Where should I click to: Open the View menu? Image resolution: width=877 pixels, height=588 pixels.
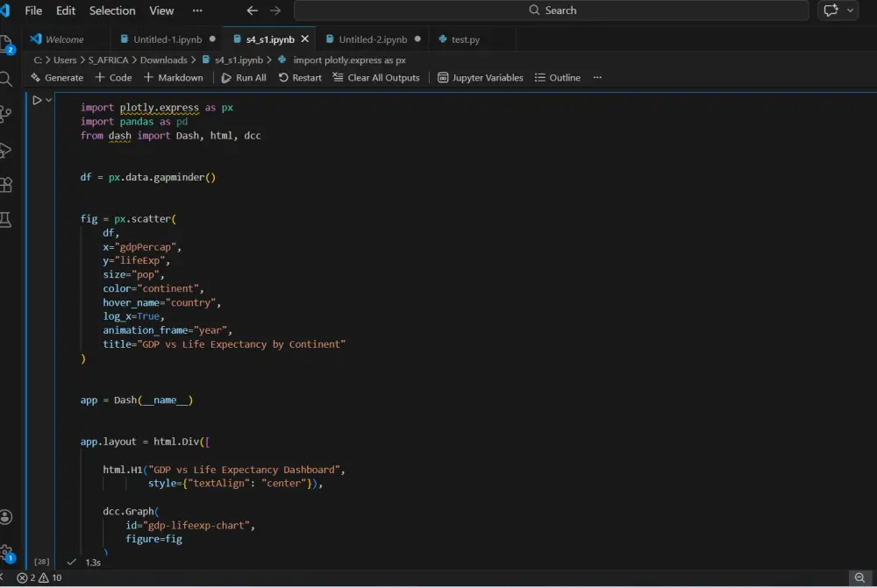coord(160,11)
